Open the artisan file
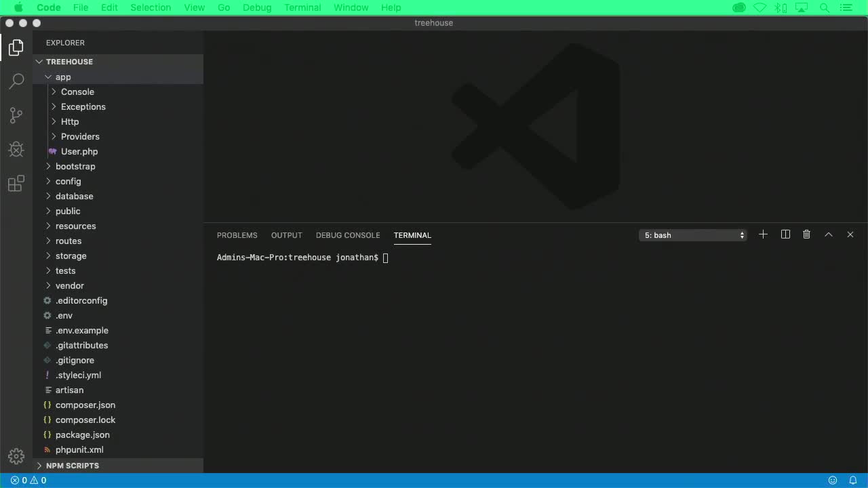Viewport: 868px width, 488px height. tap(119, 390)
